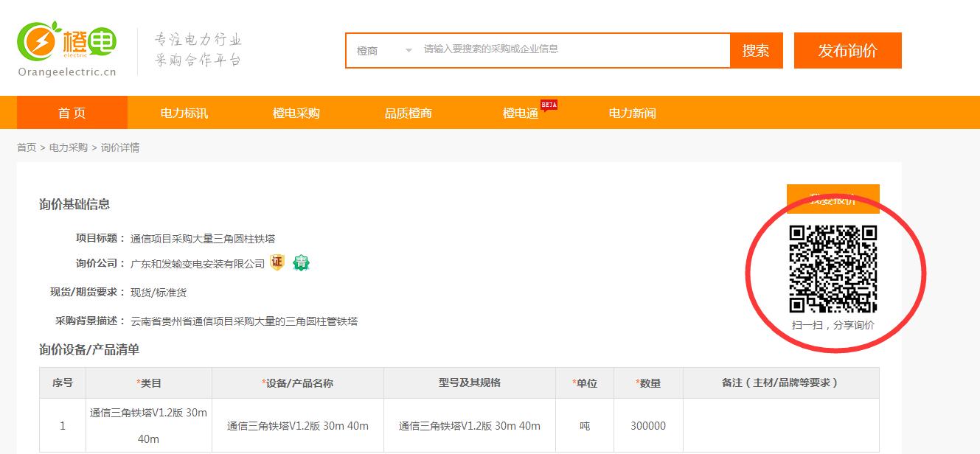980x454 pixels.
Task: Click the gold 证 certification badge
Action: [x=277, y=262]
